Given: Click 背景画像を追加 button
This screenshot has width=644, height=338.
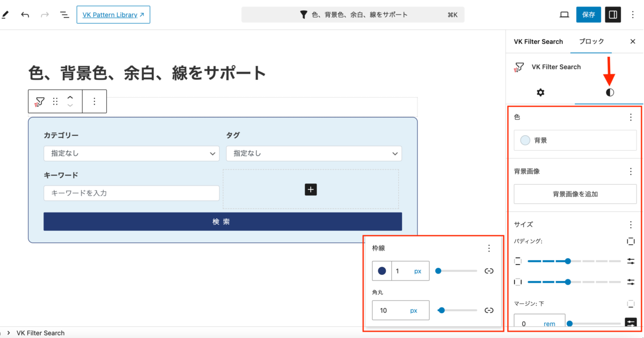Looking at the screenshot, I should click(575, 194).
